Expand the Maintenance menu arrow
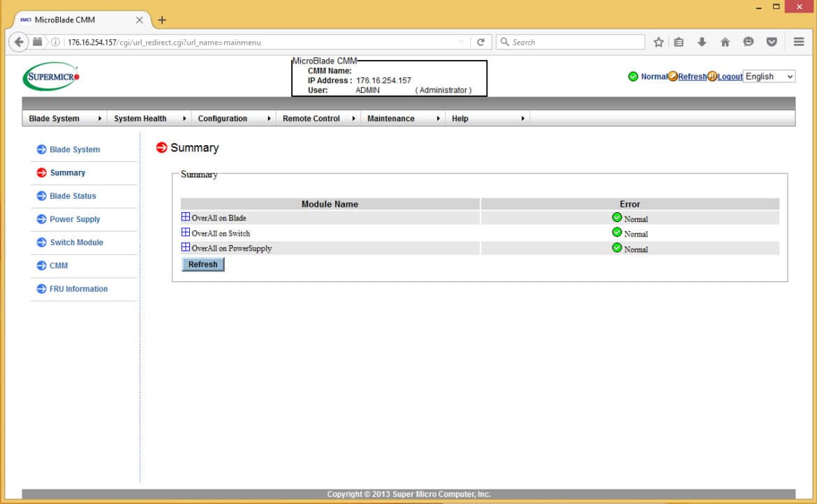Viewport: 817px width, 504px height. click(439, 119)
